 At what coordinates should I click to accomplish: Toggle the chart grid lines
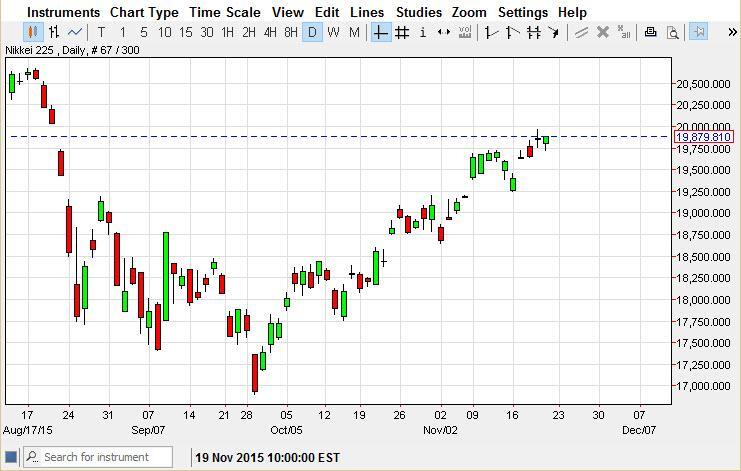point(402,32)
